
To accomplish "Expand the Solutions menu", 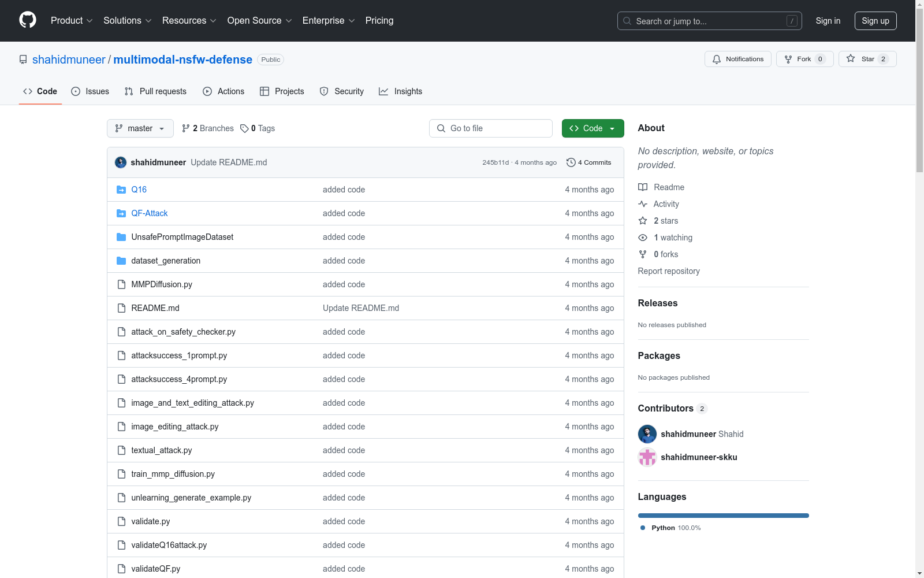I will tap(128, 20).
